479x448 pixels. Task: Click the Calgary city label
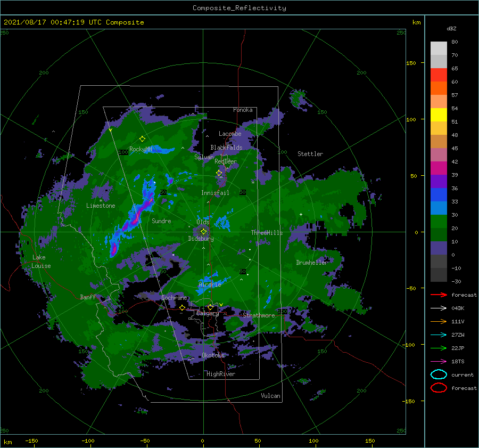(208, 313)
